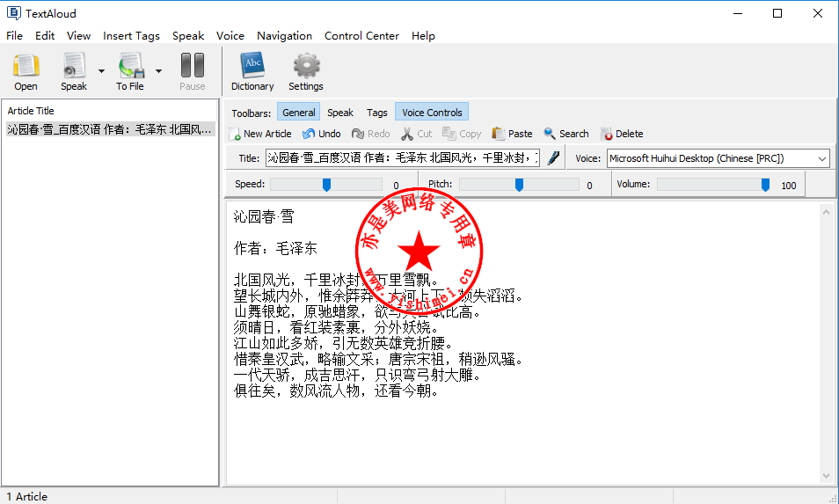The image size is (839, 504).
Task: Toggle the Speak toolbar
Action: (x=340, y=113)
